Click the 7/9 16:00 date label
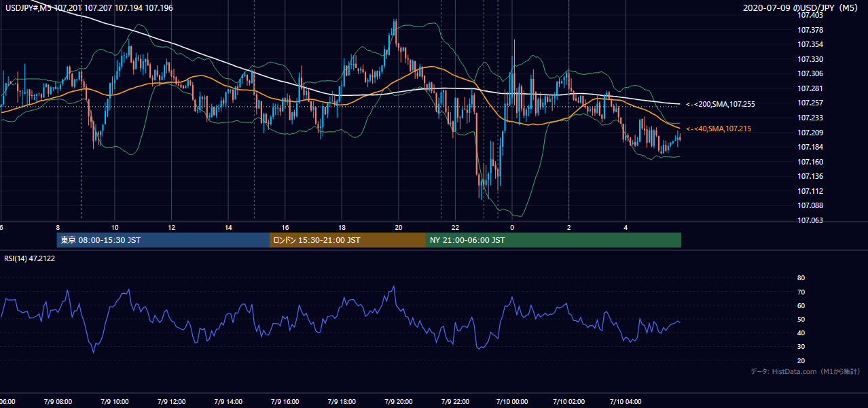This screenshot has height=408, width=868. point(285,401)
